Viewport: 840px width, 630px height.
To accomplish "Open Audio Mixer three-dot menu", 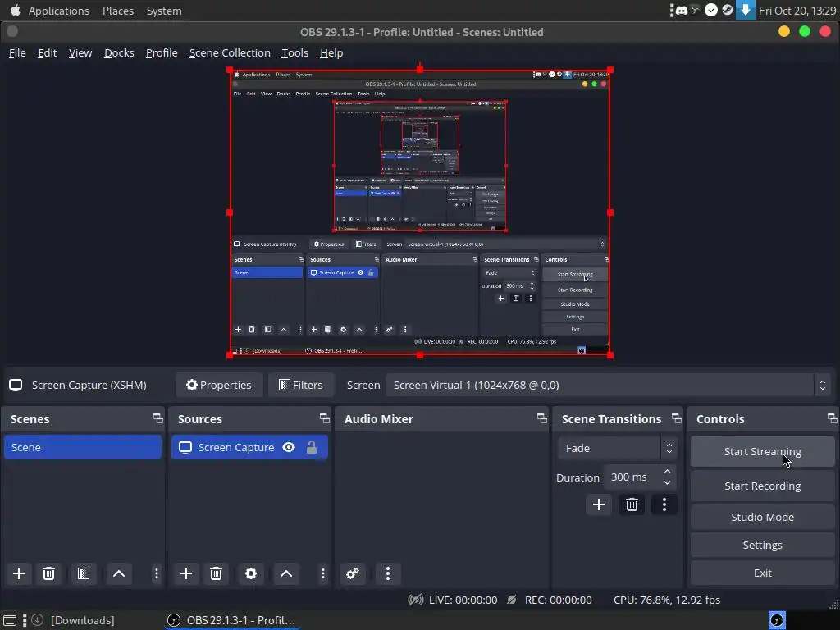I will (388, 573).
